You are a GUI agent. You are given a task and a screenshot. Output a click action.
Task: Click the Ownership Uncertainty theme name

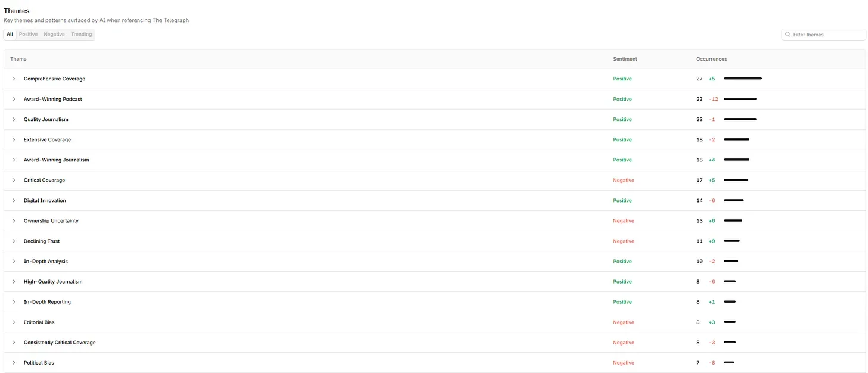coord(51,220)
